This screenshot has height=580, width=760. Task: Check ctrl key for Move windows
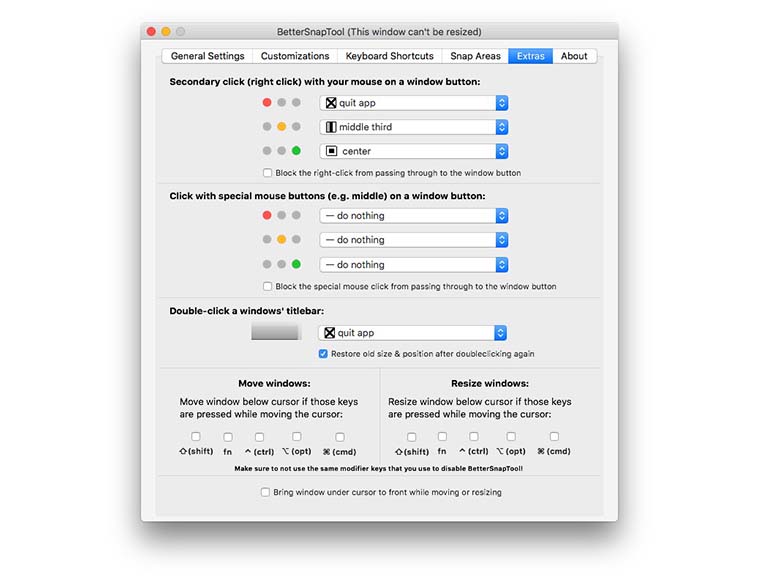pos(259,437)
